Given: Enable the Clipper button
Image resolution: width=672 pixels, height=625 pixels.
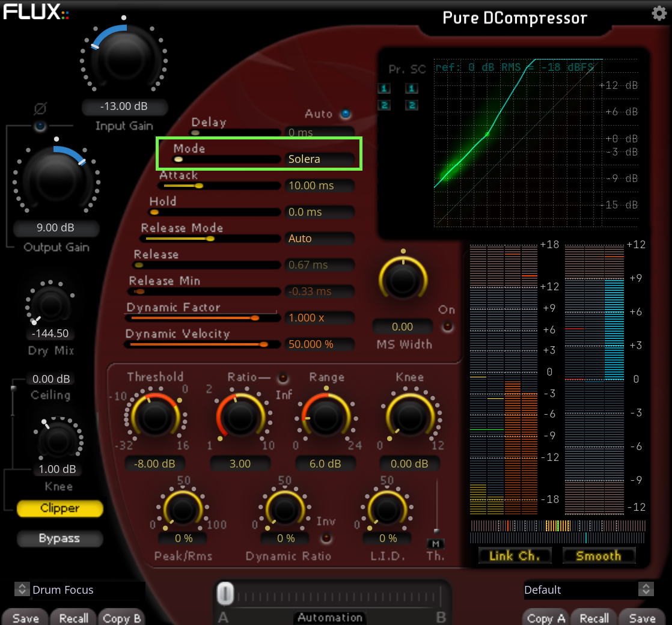Looking at the screenshot, I should pos(60,508).
